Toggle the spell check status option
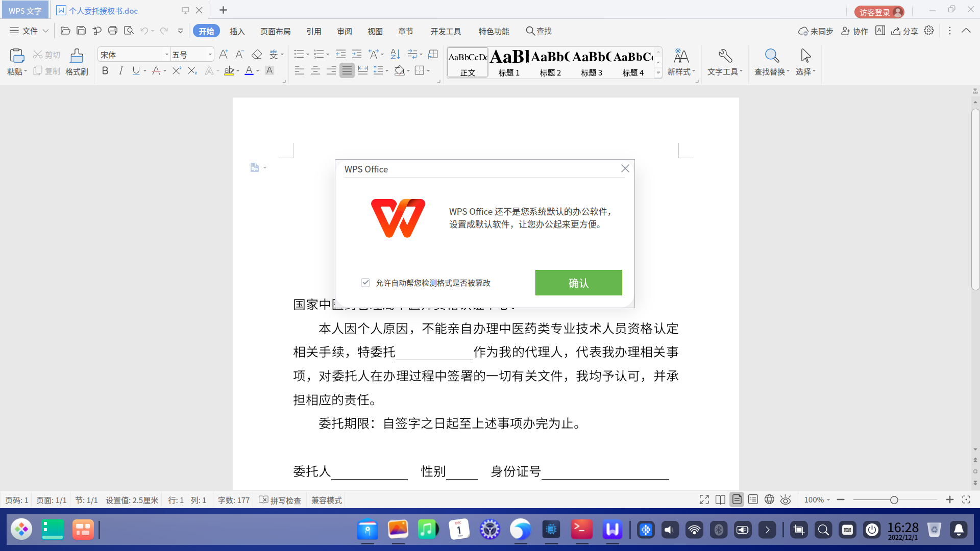 click(x=280, y=500)
